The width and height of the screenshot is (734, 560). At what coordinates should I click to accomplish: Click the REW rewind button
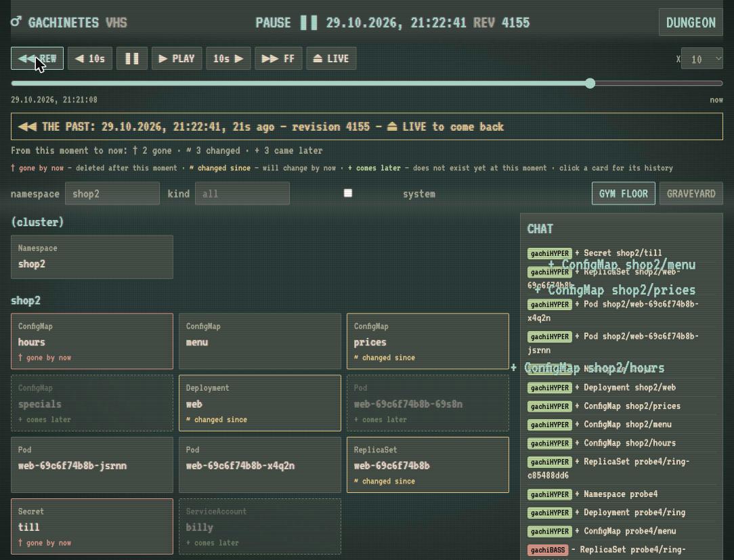pyautogui.click(x=37, y=58)
